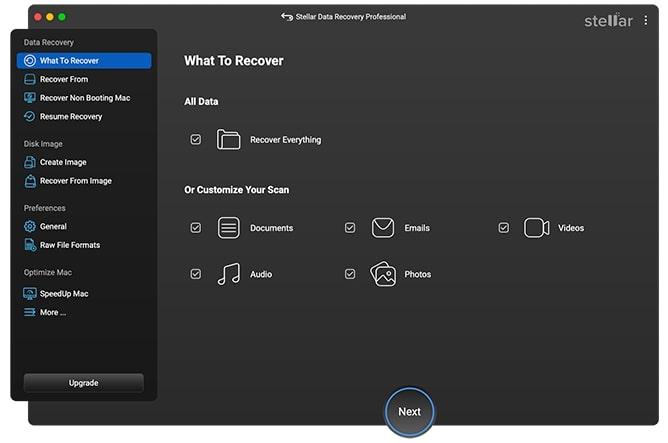Click the Emails label

click(417, 228)
